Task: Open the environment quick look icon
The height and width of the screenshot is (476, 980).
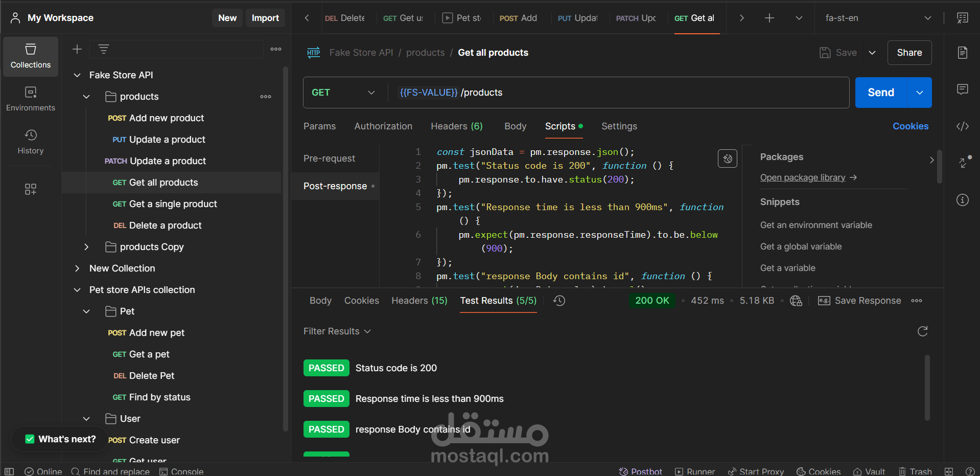Action: (963, 18)
